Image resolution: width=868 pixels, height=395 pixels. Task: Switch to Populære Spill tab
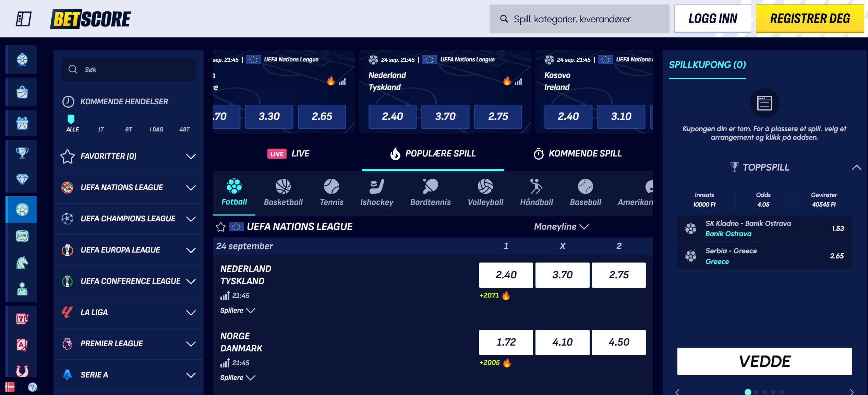click(433, 154)
